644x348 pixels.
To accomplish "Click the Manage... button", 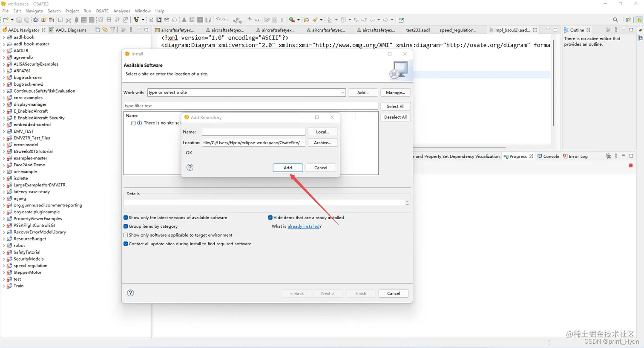I will 395,93.
